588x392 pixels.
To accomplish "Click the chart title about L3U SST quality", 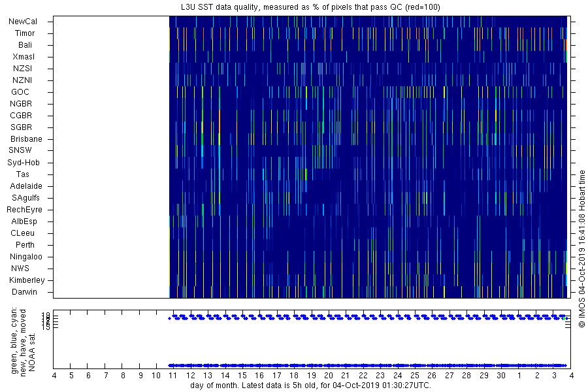I will (310, 7).
